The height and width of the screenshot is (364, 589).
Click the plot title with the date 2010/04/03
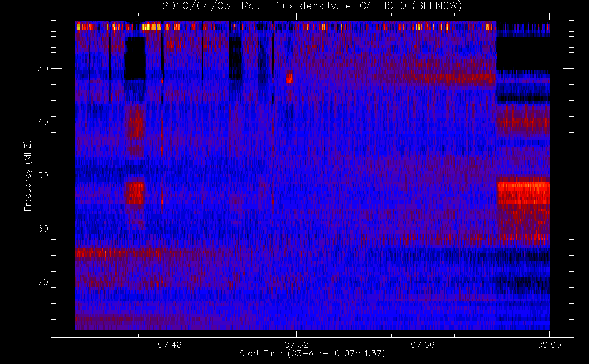(312, 6)
